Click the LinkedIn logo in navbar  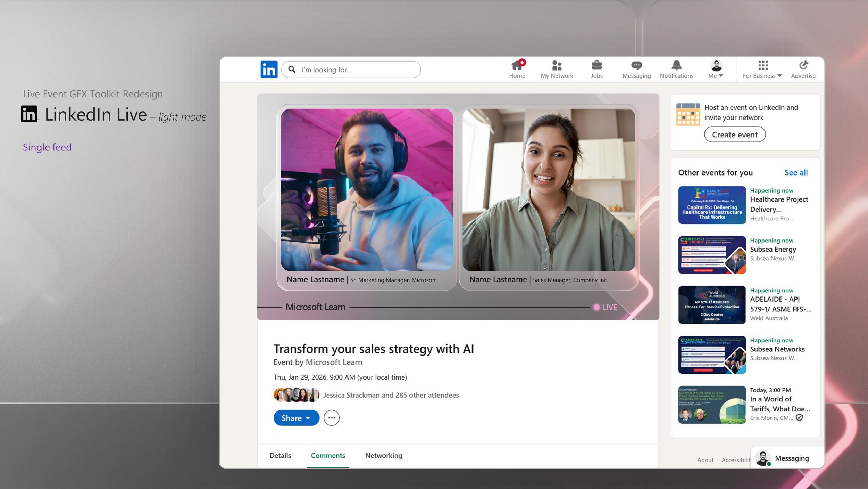click(x=269, y=70)
